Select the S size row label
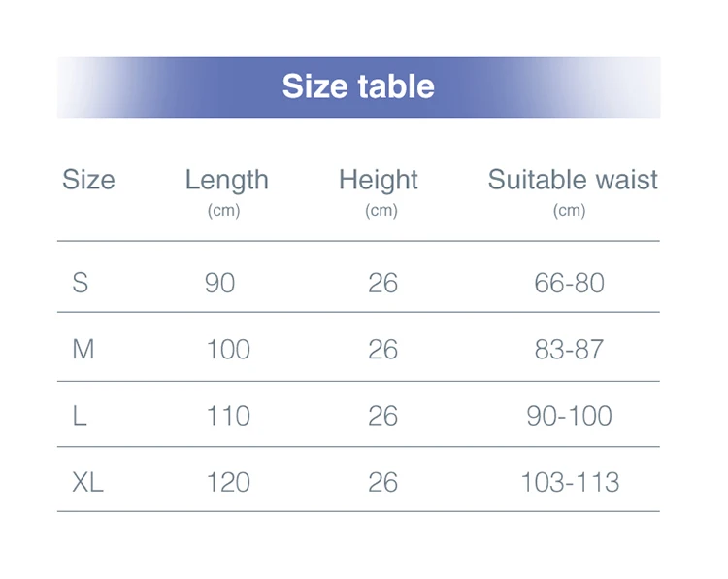The height and width of the screenshot is (579, 728). pos(80,283)
